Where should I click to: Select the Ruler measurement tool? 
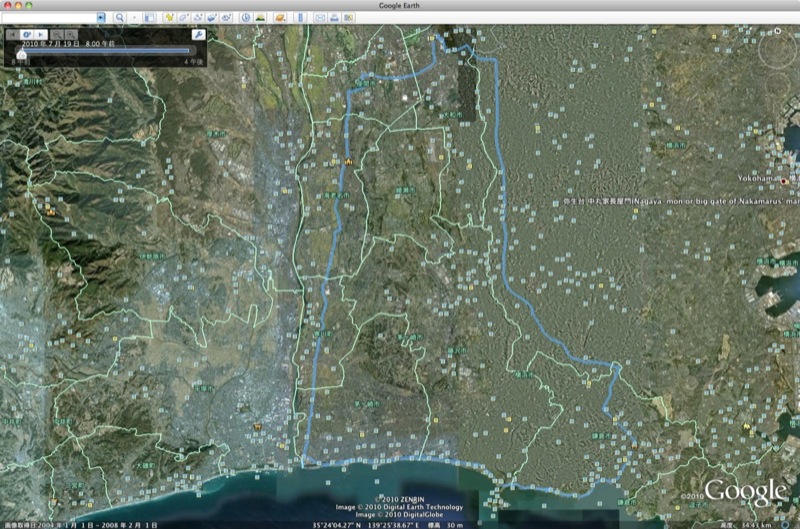tap(301, 18)
